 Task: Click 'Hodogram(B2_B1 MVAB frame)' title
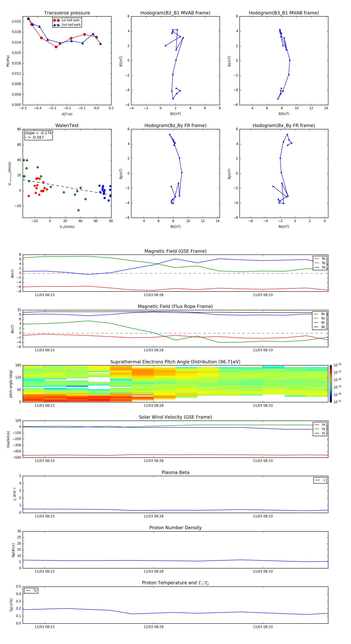pos(175,13)
